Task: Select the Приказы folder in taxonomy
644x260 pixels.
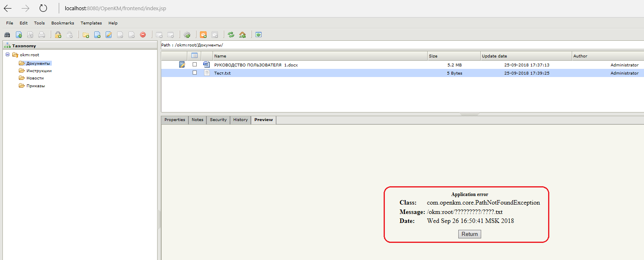Action: click(x=36, y=86)
